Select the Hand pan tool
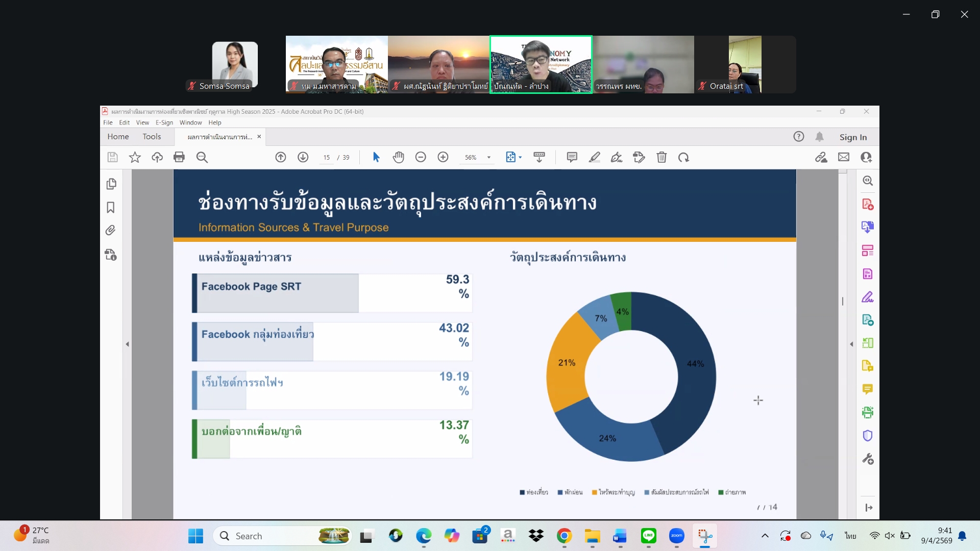Screen dimensions: 980x551 399,157
